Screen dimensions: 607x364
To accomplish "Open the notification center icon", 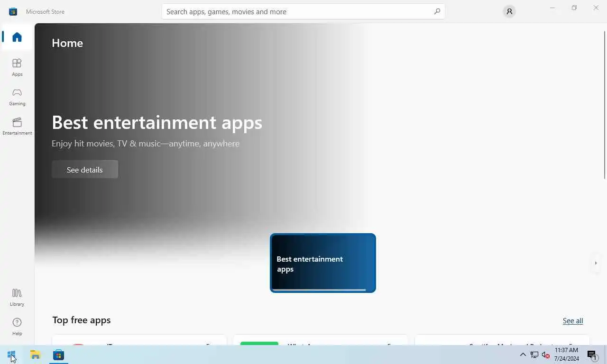I will (x=592, y=355).
